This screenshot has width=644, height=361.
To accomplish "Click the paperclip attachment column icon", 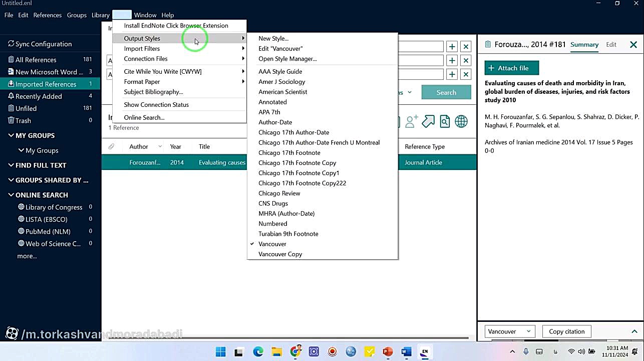I will pyautogui.click(x=111, y=146).
